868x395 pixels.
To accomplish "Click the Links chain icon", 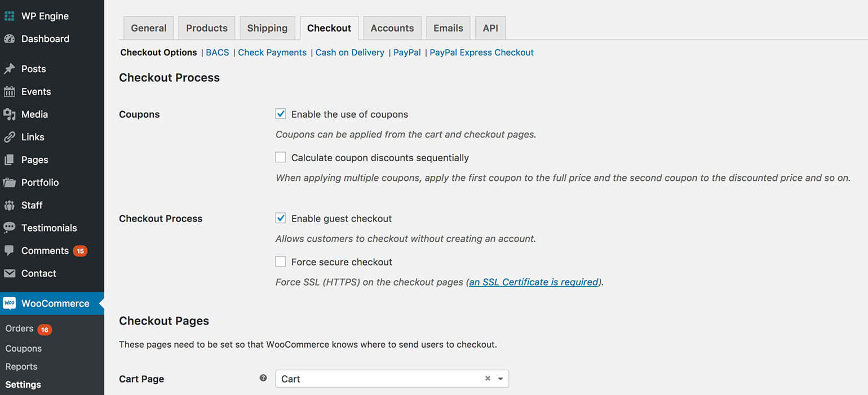I will pyautogui.click(x=9, y=136).
